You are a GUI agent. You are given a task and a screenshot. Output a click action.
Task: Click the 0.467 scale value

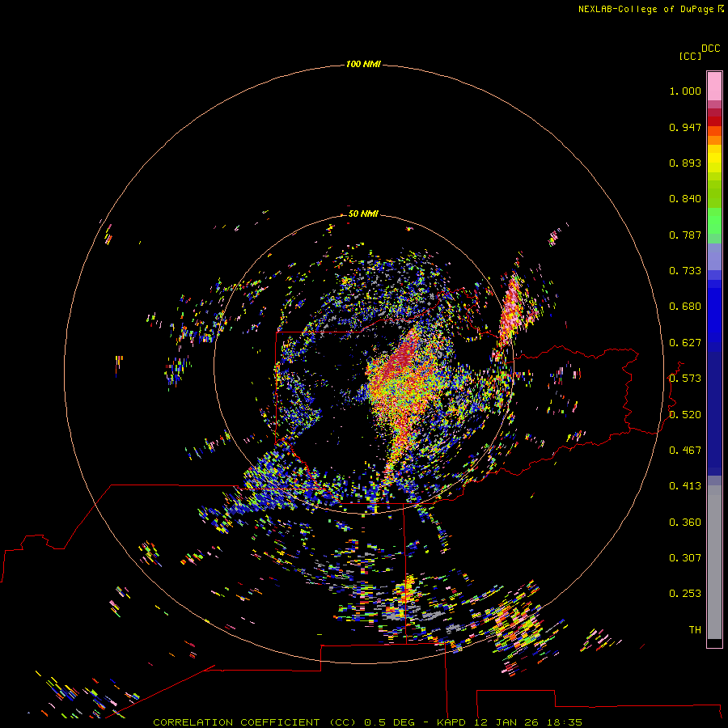685,451
